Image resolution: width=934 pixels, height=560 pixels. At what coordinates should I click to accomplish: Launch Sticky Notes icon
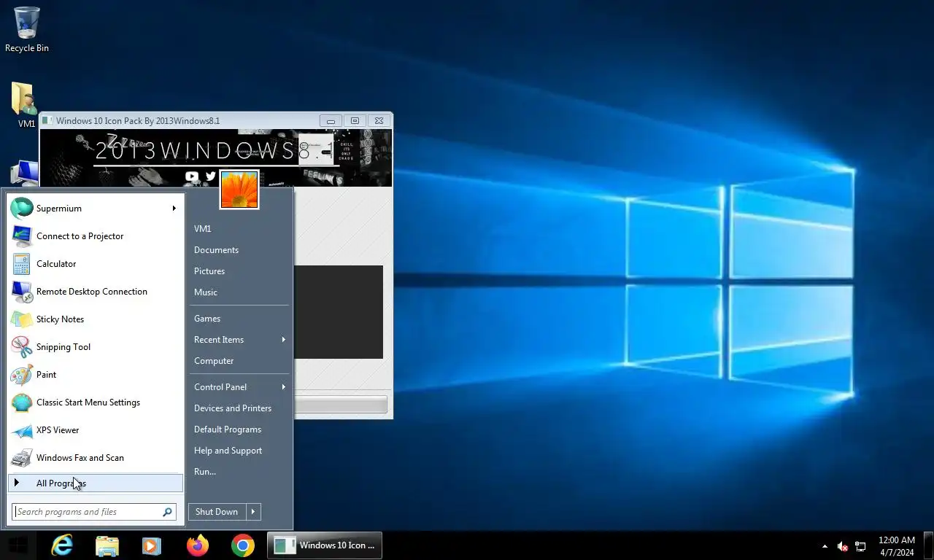coord(22,319)
